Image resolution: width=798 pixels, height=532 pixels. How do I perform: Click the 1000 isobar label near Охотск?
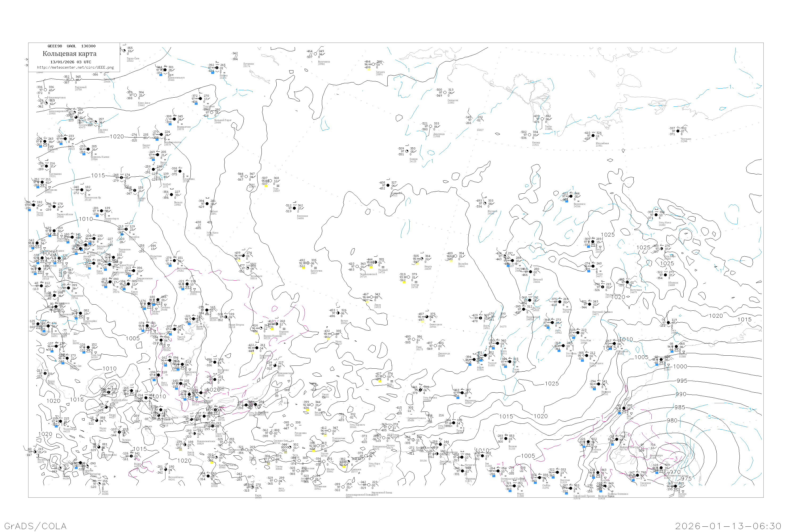coord(680,367)
